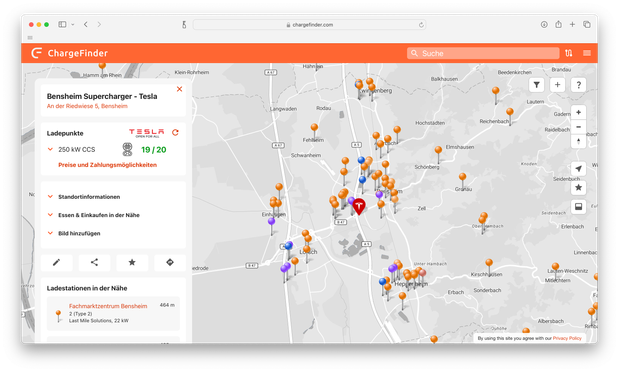This screenshot has width=619, height=372.
Task: Click the Tesla brand logo
Action: (x=146, y=133)
